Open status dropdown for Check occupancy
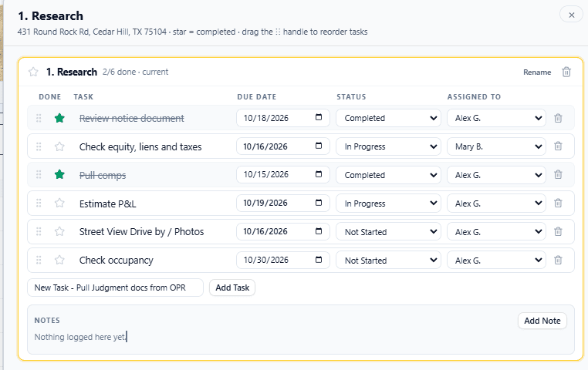 (x=388, y=261)
